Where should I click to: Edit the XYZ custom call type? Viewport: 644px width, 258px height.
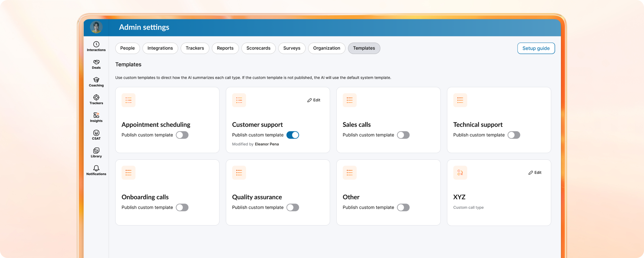[x=535, y=173]
